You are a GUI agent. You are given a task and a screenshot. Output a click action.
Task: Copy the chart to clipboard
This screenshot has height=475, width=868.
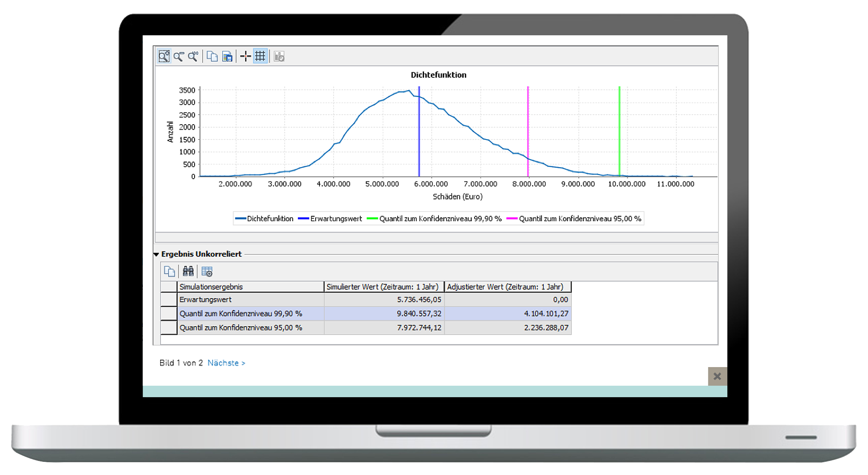(212, 56)
